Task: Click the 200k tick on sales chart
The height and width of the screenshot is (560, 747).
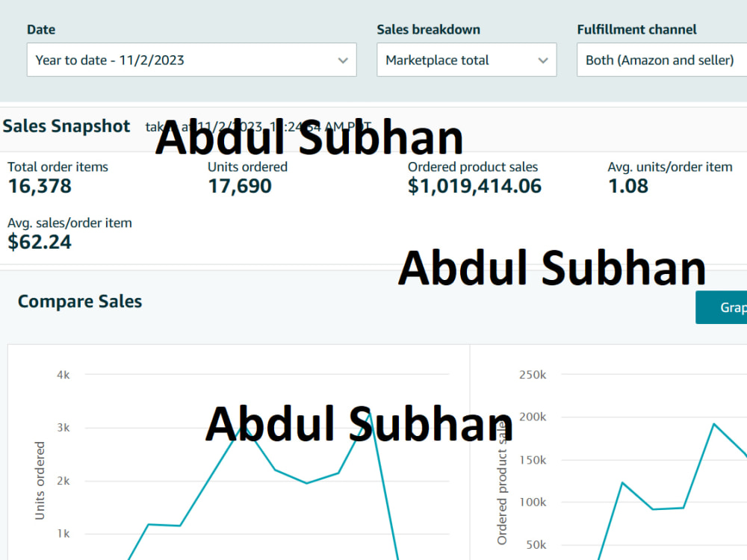Action: coord(533,417)
